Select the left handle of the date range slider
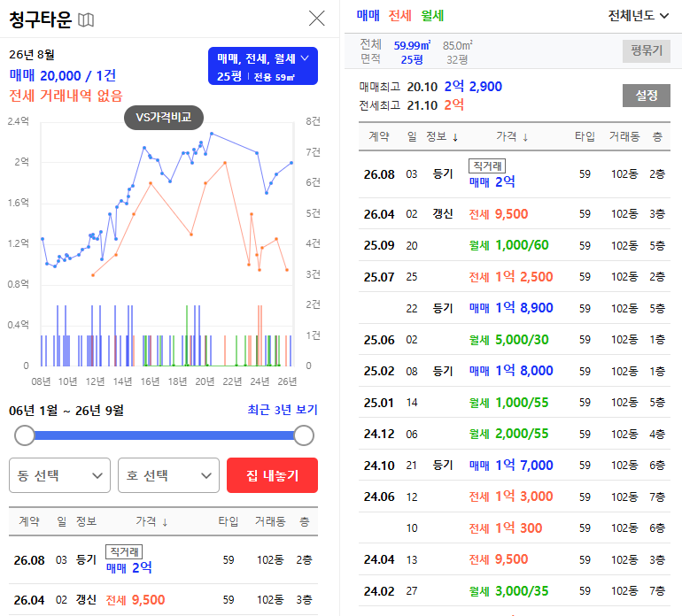Screen dimensions: 682x616 tap(25, 435)
